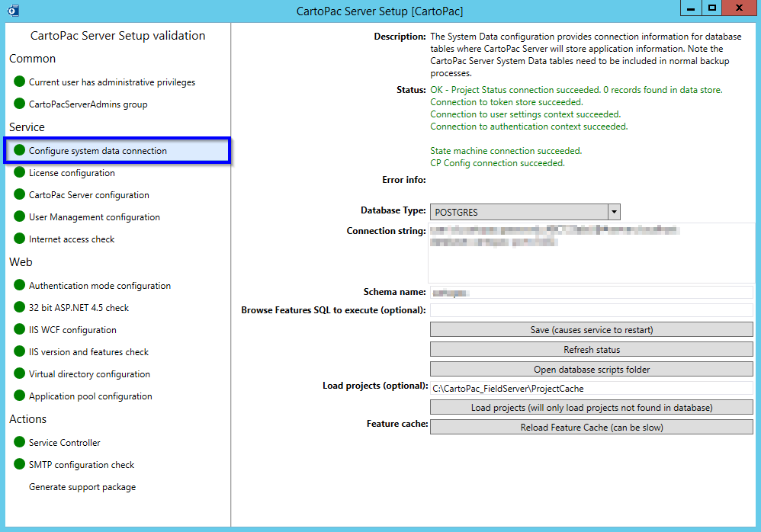The image size is (761, 532).
Task: Open CartoPac Server configuration page
Action: point(88,195)
